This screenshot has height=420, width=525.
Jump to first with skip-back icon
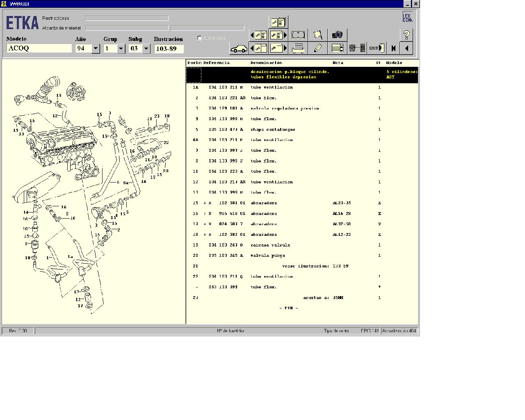click(393, 48)
